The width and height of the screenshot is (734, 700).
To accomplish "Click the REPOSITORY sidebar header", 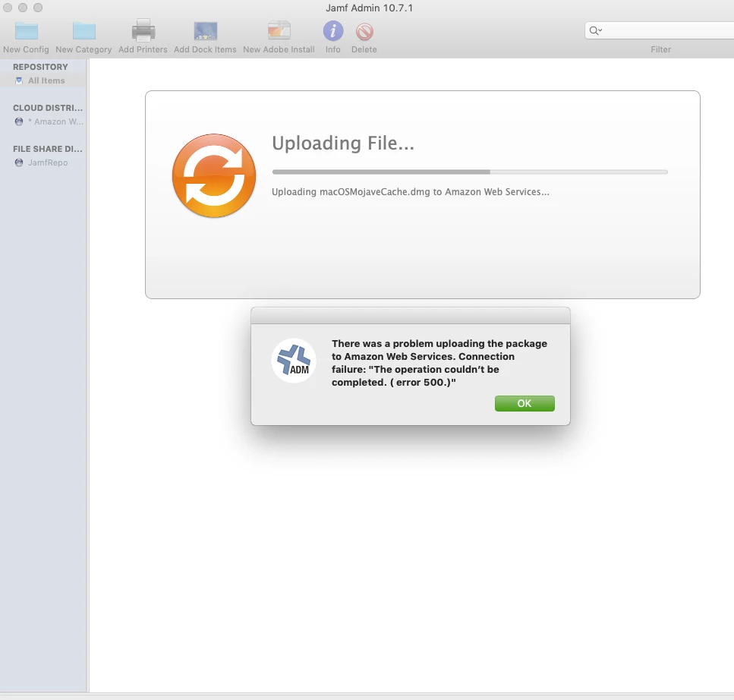I will 40,67.
